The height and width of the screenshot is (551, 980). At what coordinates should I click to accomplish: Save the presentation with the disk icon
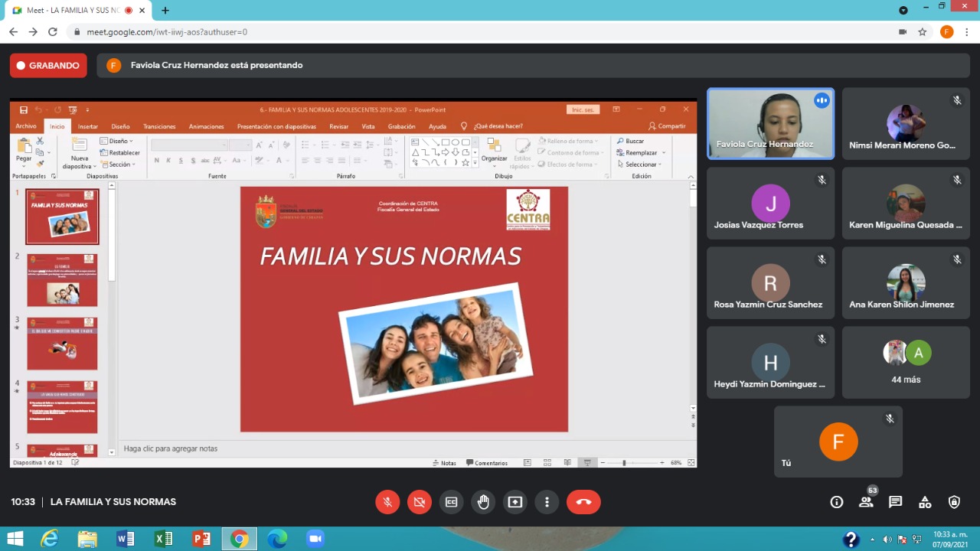coord(24,110)
